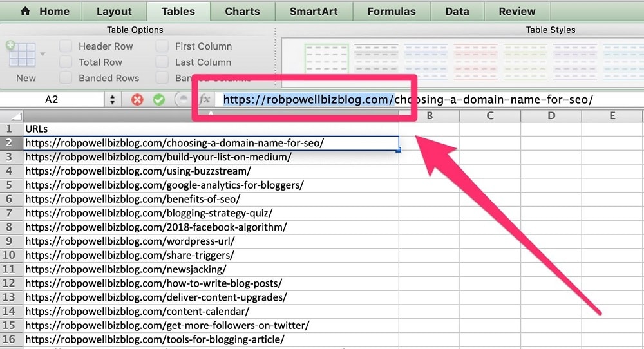Screen dimensions: 644x349
Task: Select the newsjacking URL cell
Action: pos(211,269)
